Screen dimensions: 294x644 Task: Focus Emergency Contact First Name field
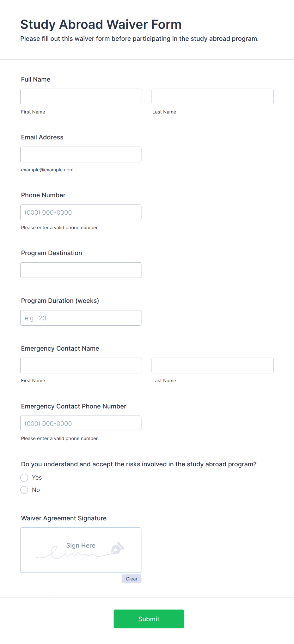(81, 365)
